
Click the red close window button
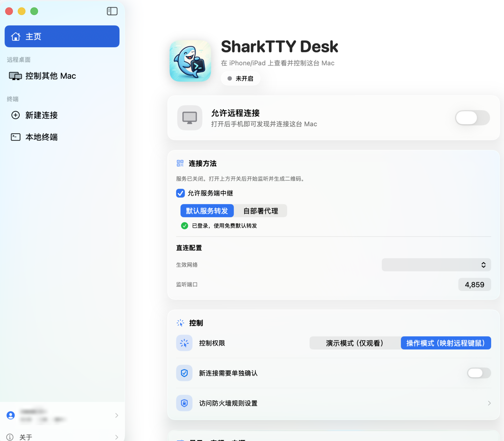click(x=9, y=11)
